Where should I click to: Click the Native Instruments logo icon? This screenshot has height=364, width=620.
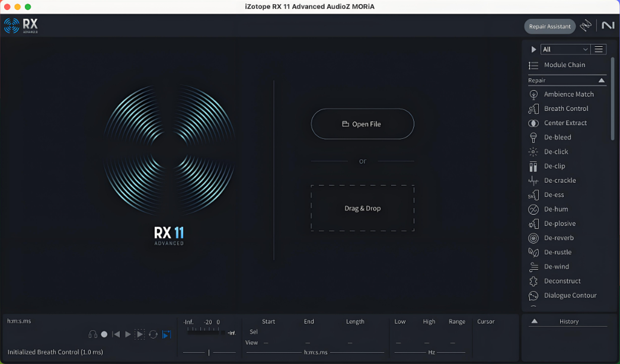click(x=608, y=25)
